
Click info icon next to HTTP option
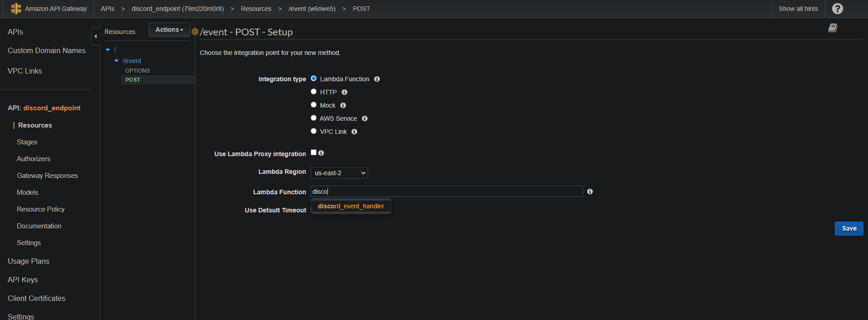point(344,92)
